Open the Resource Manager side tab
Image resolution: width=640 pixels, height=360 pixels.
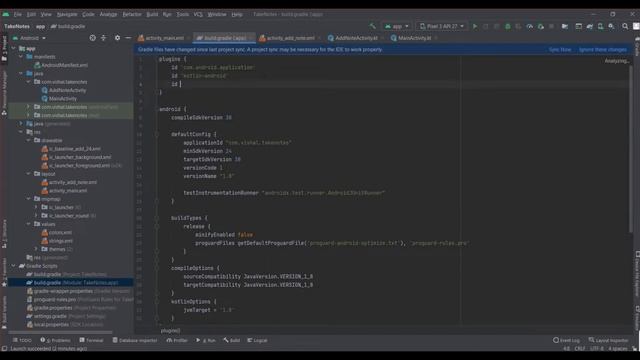coord(4,93)
